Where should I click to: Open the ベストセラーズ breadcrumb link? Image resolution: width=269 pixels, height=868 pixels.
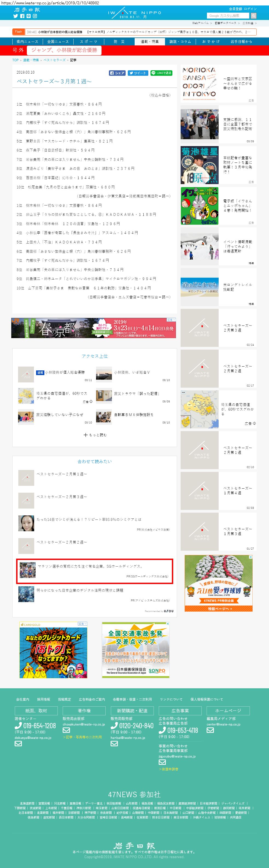(55, 60)
